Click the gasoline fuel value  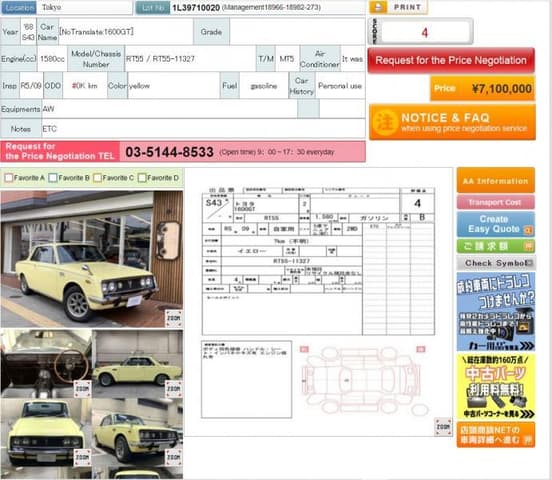(264, 86)
